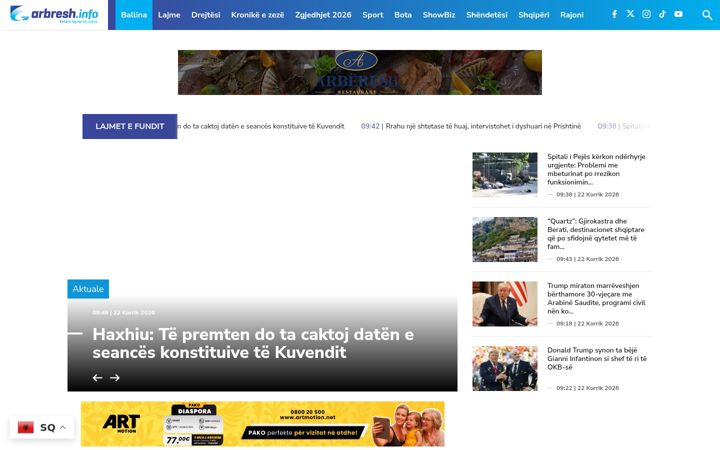Open the Bota menu item
This screenshot has height=450, width=720.
(x=403, y=15)
